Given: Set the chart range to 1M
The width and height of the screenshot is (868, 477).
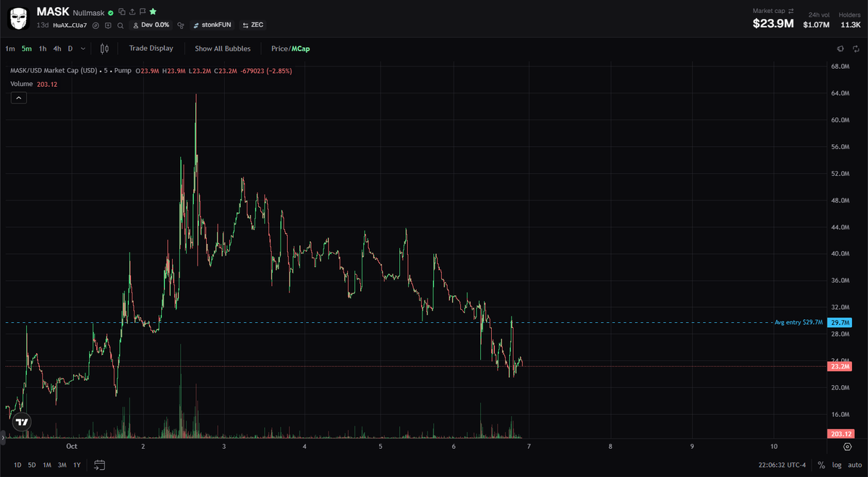Looking at the screenshot, I should point(47,465).
